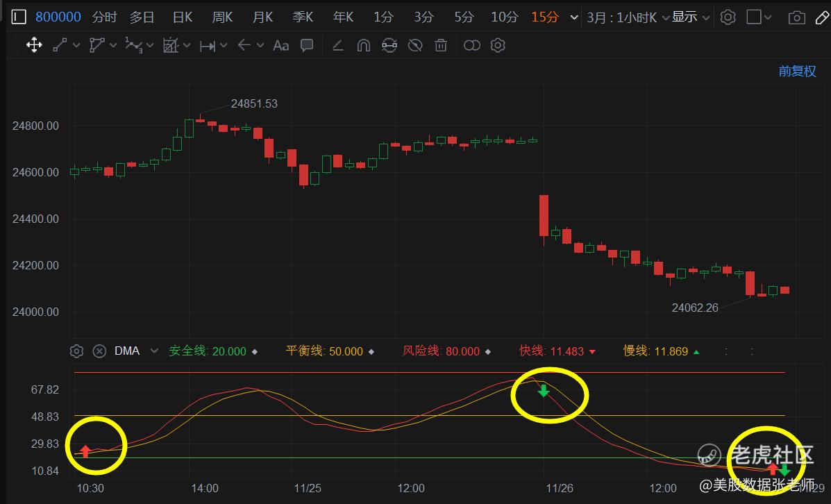The image size is (831, 504).
Task: Switch to the 周K tab
Action: pyautogui.click(x=222, y=17)
